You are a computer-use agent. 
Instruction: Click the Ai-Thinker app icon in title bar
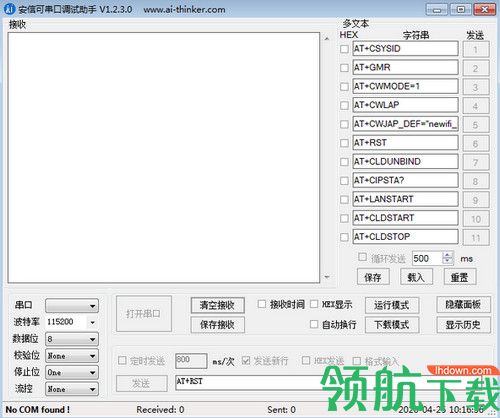coord(10,9)
